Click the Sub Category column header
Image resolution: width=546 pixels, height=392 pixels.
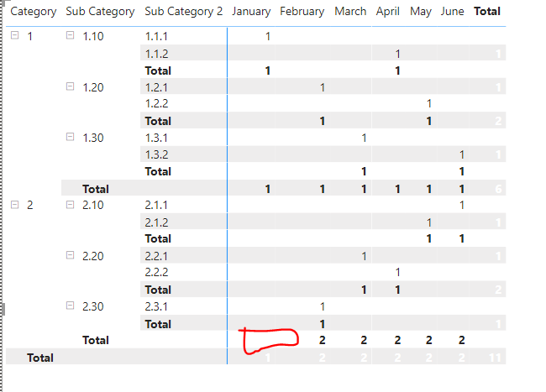click(100, 12)
